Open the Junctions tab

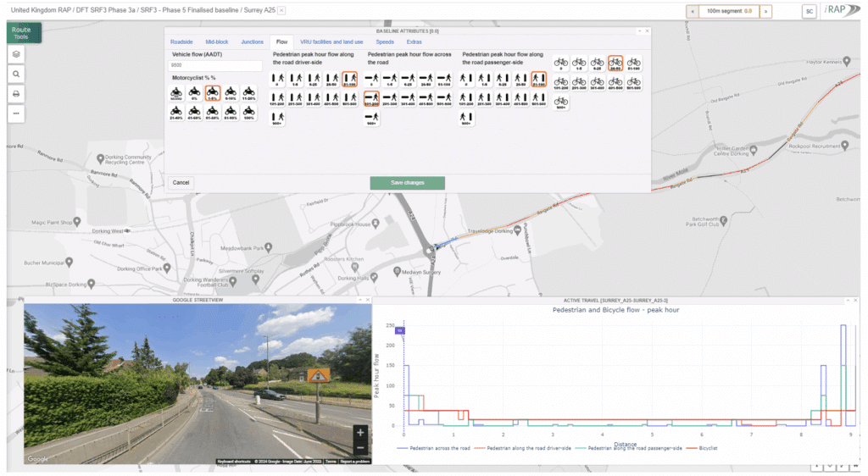(252, 42)
